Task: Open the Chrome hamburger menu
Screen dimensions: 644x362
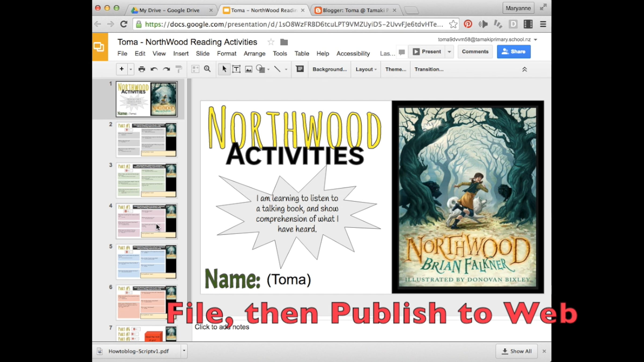Action: (543, 24)
